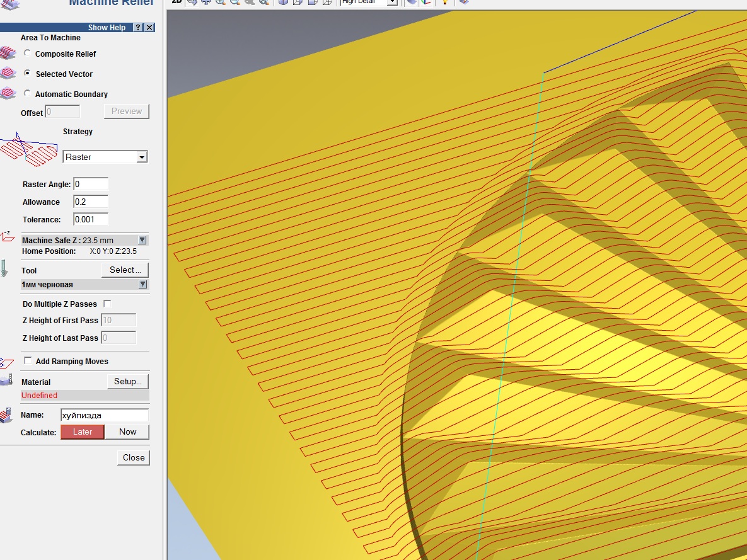Click the Show Help label
This screenshot has width=747, height=560.
coord(107,28)
